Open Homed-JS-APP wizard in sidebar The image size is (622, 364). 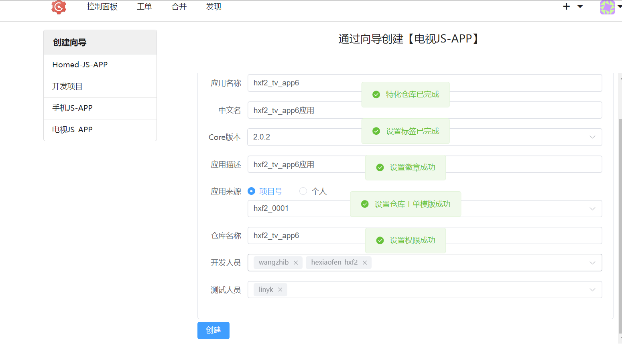[x=80, y=65]
